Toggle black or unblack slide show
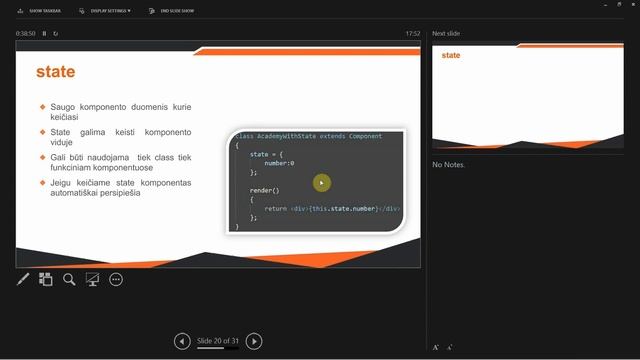The height and width of the screenshot is (360, 640). [93, 280]
